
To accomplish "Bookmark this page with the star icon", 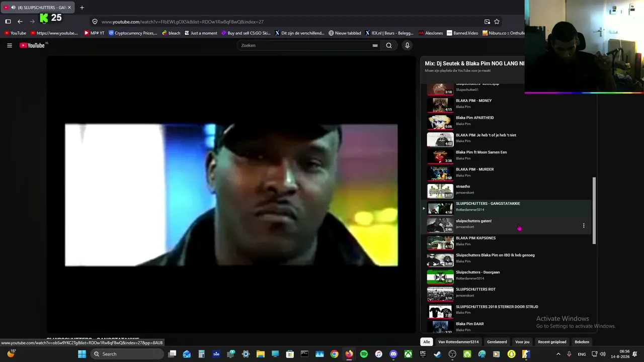I will tap(497, 22).
